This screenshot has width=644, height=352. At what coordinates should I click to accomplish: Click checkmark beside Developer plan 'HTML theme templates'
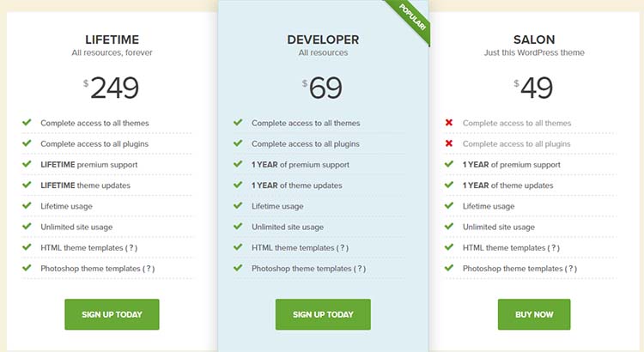238,247
